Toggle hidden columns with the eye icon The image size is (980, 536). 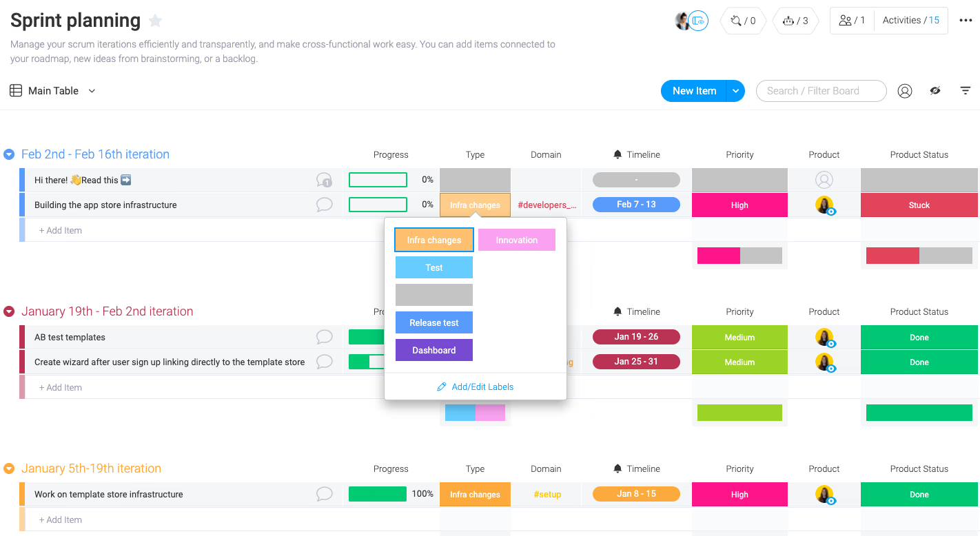pyautogui.click(x=935, y=91)
